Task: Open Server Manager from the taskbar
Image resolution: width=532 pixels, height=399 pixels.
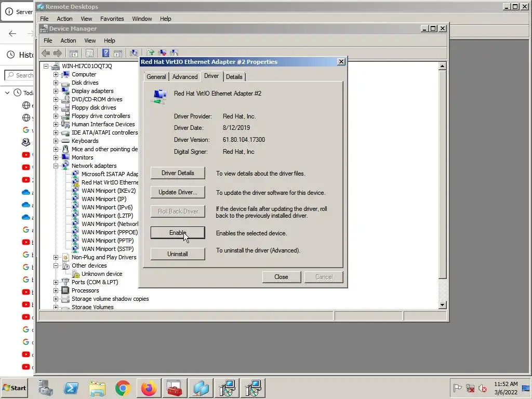Action: (x=46, y=388)
